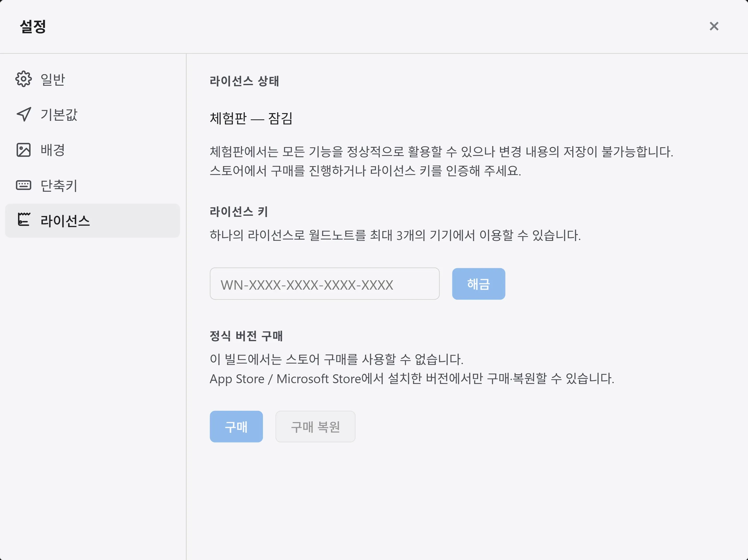Image resolution: width=748 pixels, height=560 pixels.
Task: Select the 단축키 keyboard icon
Action: pos(23,185)
